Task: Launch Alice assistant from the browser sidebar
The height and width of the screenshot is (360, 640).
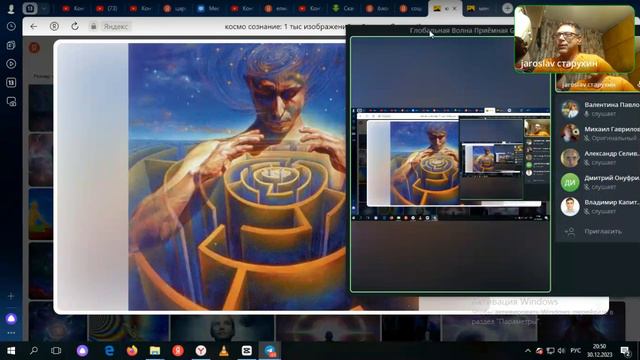Action: pyautogui.click(x=11, y=318)
